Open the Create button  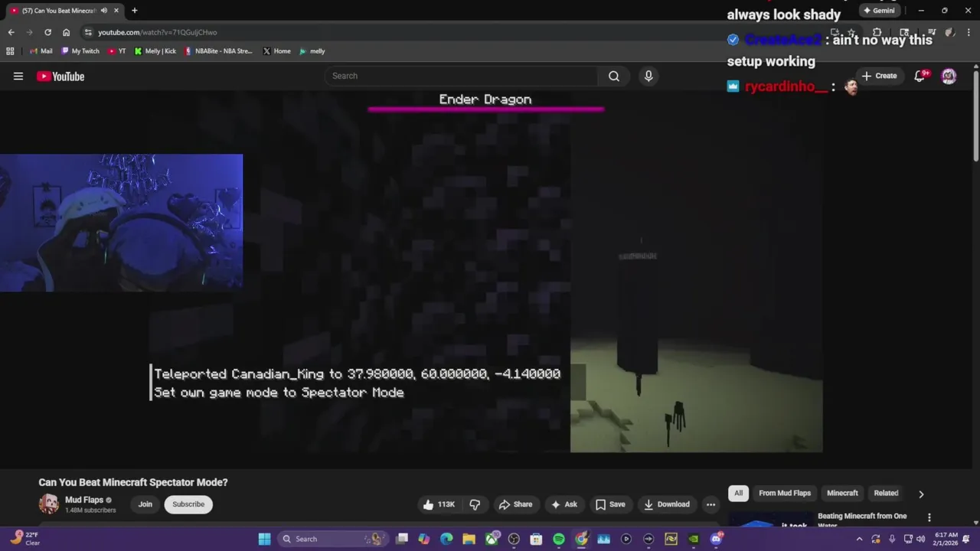[x=879, y=76]
